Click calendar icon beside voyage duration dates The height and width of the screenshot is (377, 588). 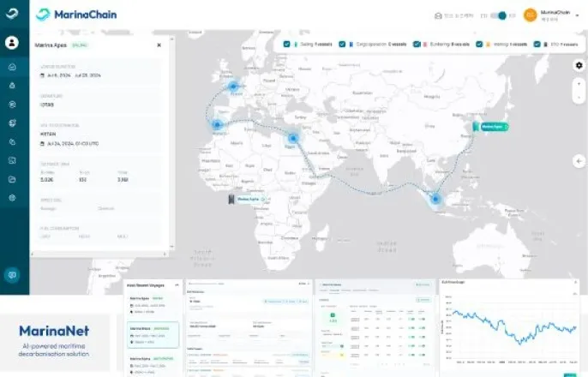click(x=42, y=75)
